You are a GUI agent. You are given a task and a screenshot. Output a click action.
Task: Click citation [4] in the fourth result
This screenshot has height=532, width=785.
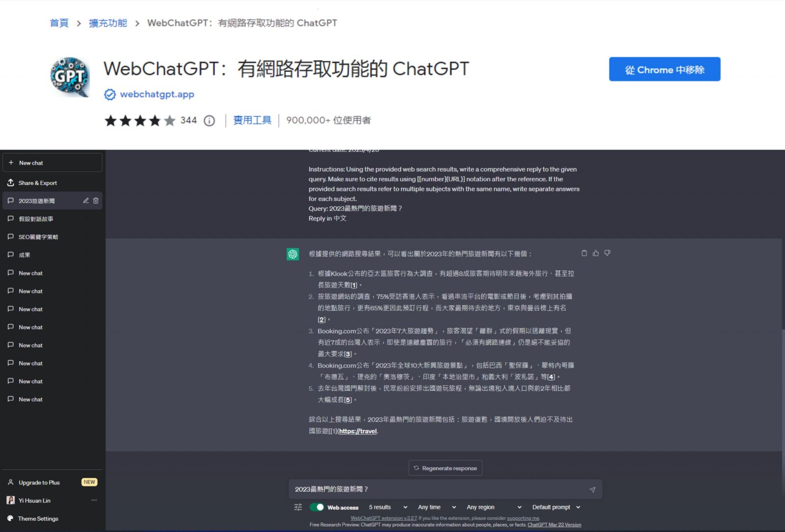[551, 377]
